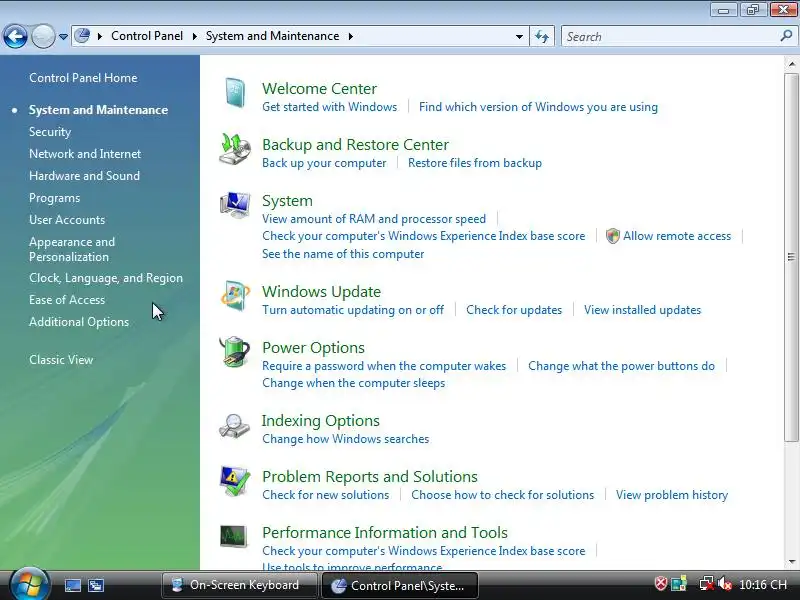This screenshot has height=600, width=800.
Task: Click the Back arrow button
Action: tap(15, 37)
